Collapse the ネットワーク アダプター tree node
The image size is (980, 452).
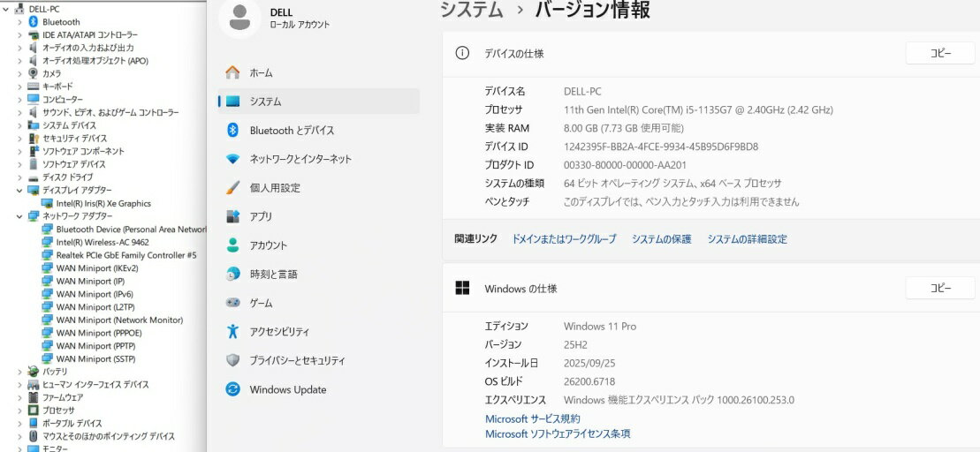pyautogui.click(x=19, y=216)
